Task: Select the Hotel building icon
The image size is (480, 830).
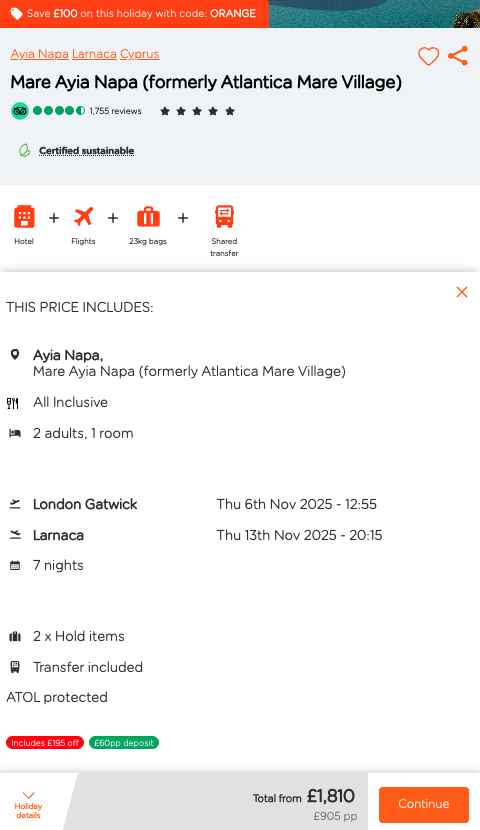Action: tap(24, 217)
